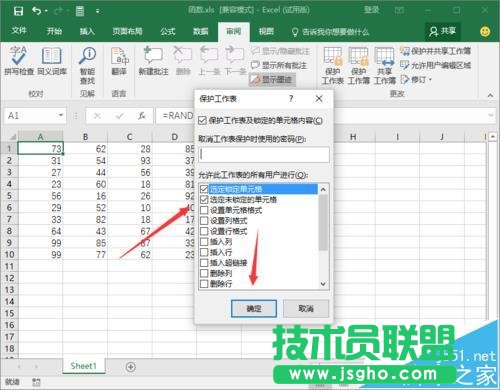The height and width of the screenshot is (390, 500).
Task: Switch to the Home (开始) tab
Action: point(54,32)
